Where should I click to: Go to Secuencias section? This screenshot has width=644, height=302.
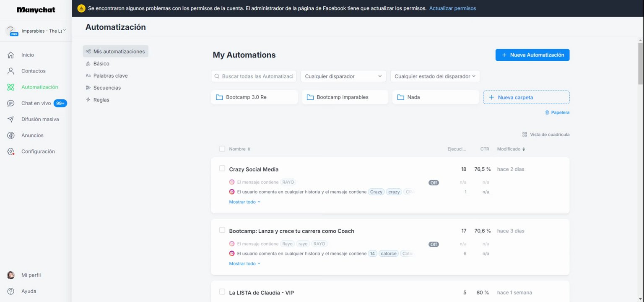coord(107,88)
